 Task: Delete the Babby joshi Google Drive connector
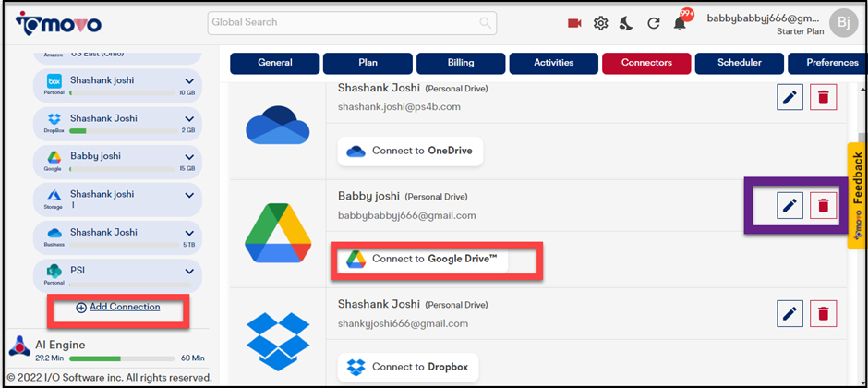[823, 205]
